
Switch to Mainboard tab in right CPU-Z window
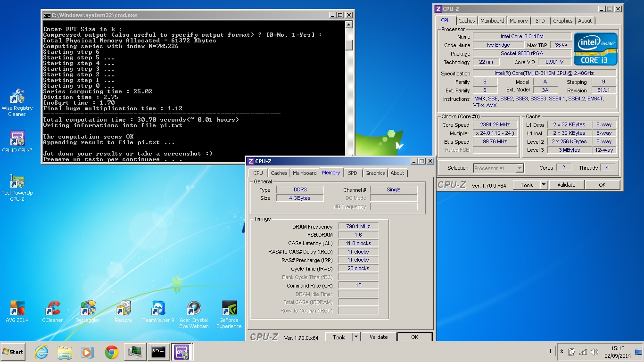(x=492, y=21)
